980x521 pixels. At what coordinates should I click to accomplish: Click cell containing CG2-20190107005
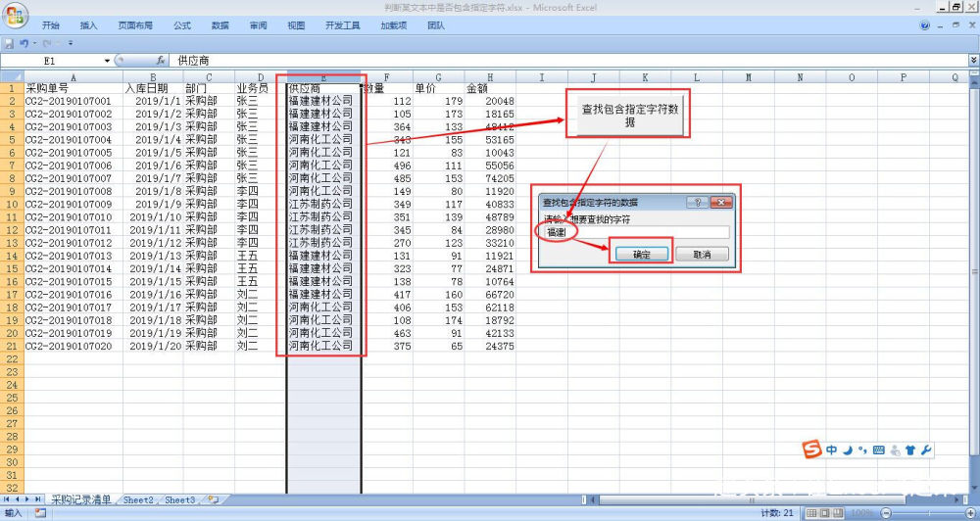(73, 153)
